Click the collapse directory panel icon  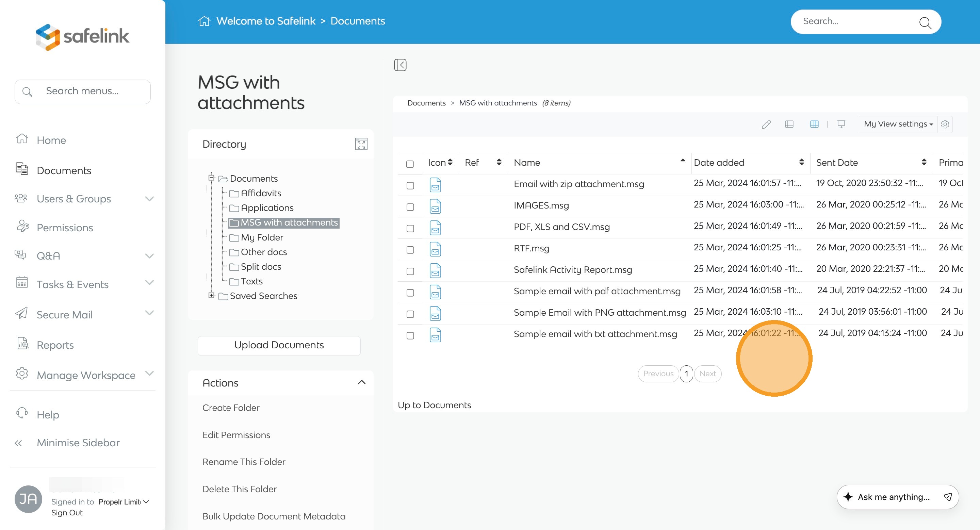point(400,65)
